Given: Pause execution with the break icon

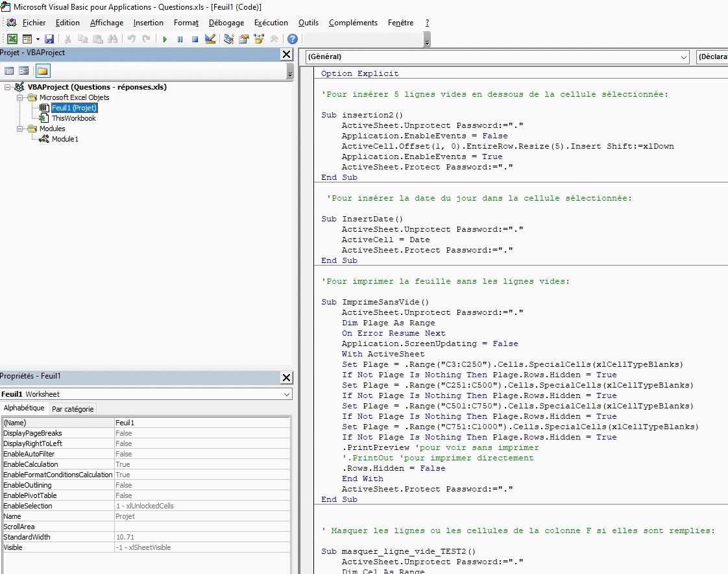Looking at the screenshot, I should click(x=180, y=39).
